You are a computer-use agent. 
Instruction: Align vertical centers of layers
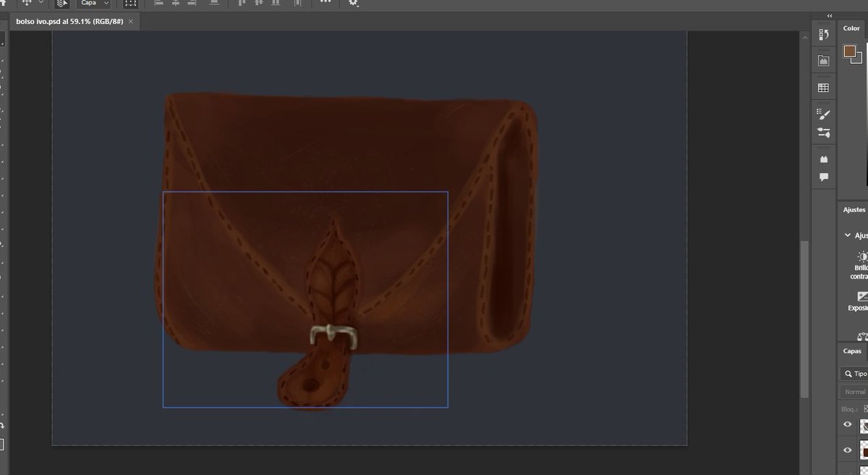pyautogui.click(x=258, y=3)
